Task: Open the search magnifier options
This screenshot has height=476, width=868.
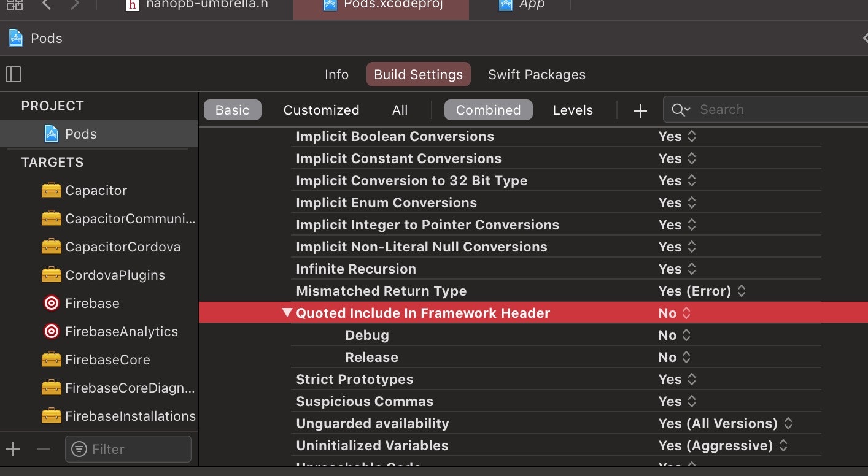Action: 681,110
